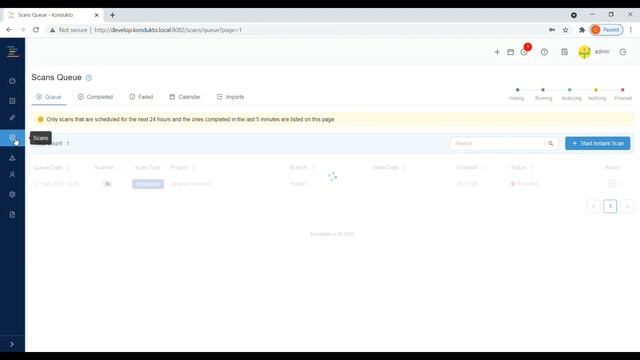
Task: Click browser reload button
Action: (x=36, y=30)
